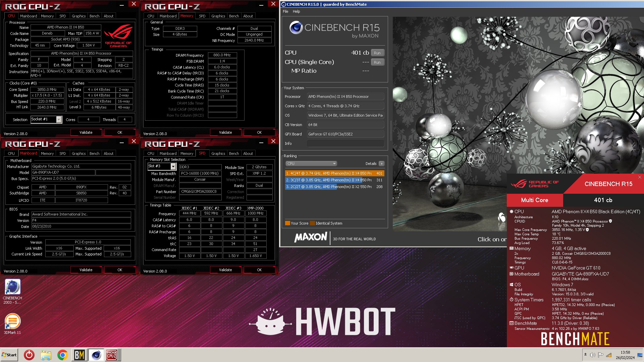Run the multi-core CPU benchmark
This screenshot has height=362, width=644.
pyautogui.click(x=377, y=53)
